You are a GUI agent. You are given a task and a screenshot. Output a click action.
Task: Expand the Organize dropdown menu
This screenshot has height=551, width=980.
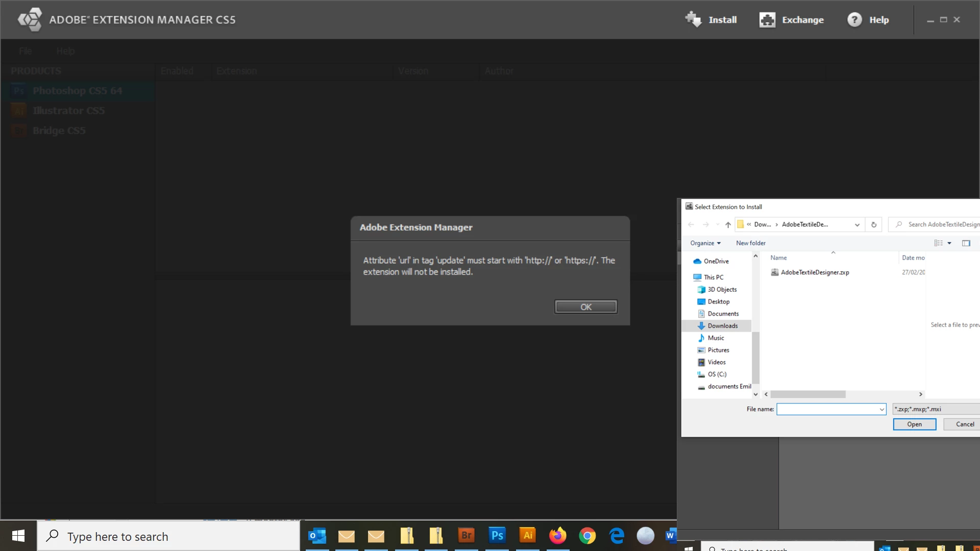(705, 243)
